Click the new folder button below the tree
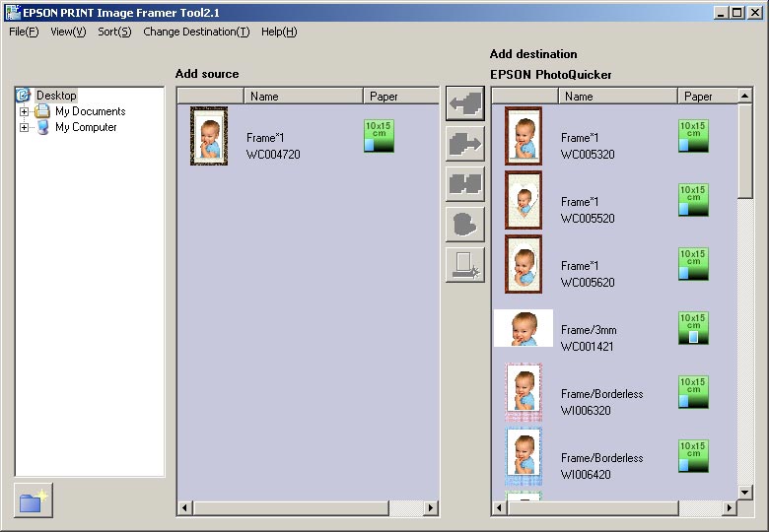769x532 pixels. click(34, 500)
